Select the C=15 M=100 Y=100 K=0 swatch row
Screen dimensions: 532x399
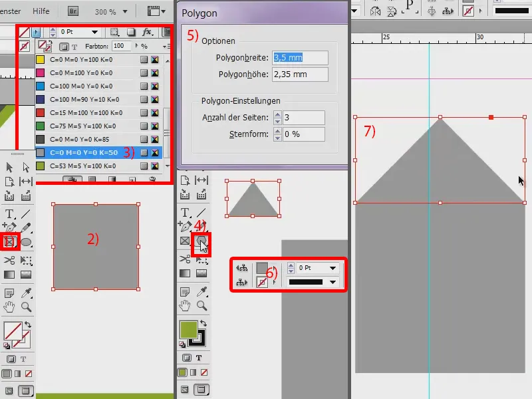(x=98, y=112)
